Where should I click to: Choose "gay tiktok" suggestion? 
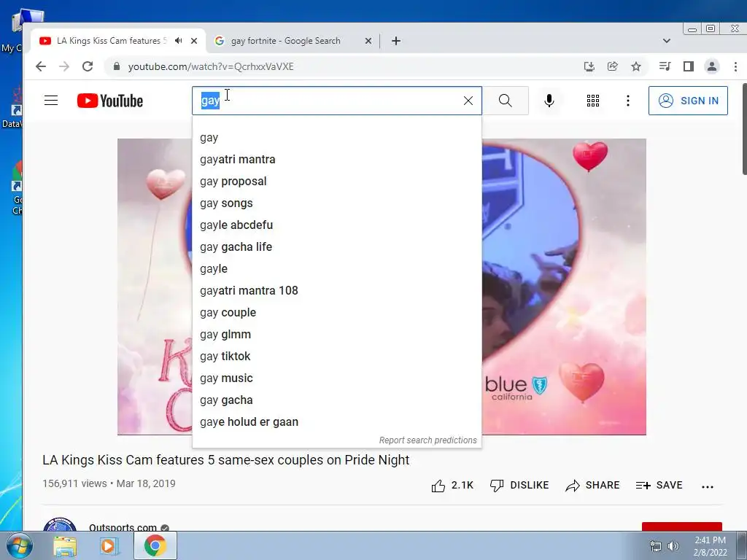tap(337, 357)
